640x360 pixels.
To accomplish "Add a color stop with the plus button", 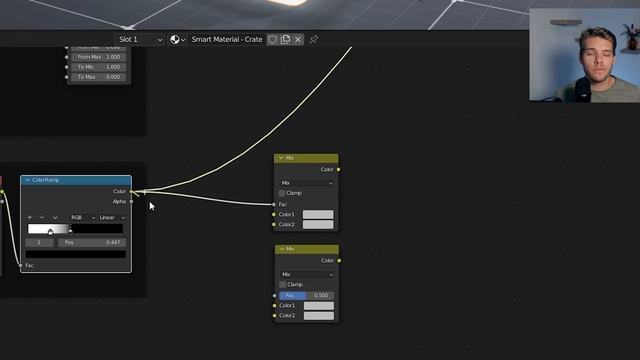I will click(29, 218).
